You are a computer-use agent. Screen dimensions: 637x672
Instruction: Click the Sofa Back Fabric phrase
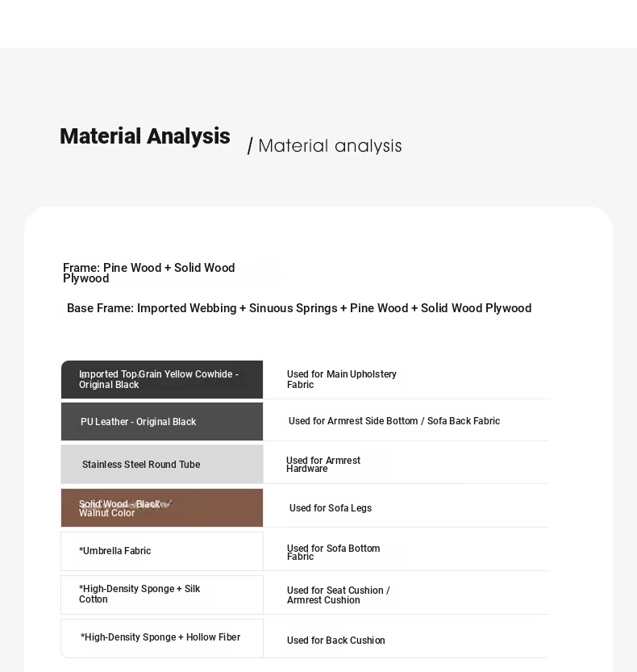point(464,421)
